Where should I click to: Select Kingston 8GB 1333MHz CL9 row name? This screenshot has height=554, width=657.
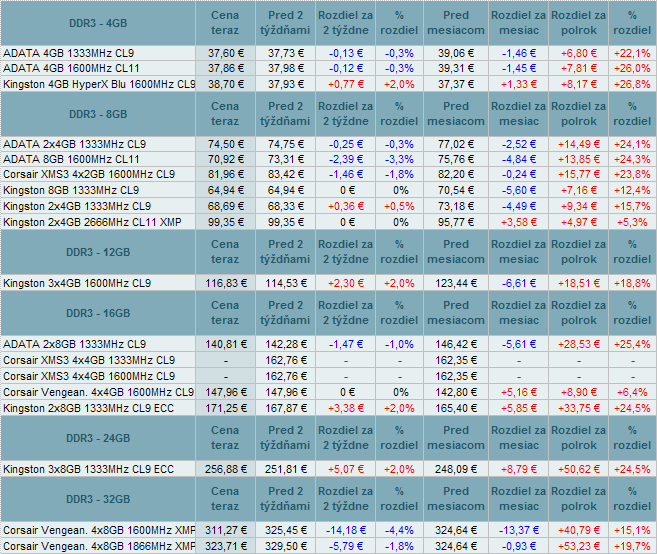(x=71, y=190)
